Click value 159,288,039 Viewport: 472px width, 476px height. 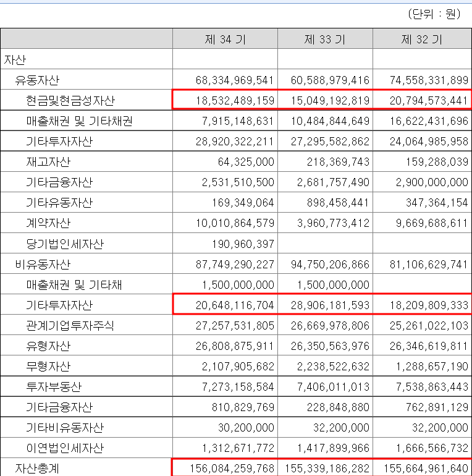[x=437, y=162]
